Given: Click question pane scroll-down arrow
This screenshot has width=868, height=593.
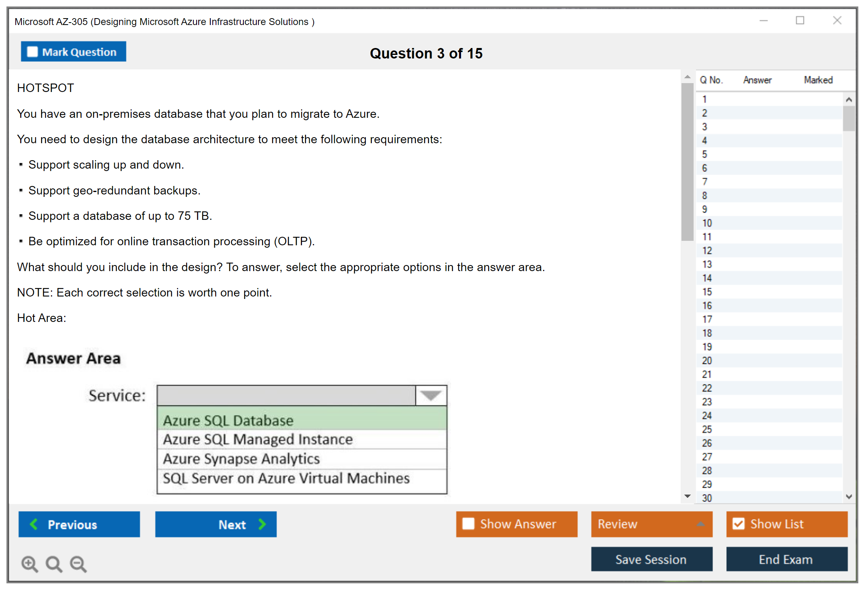Looking at the screenshot, I should (x=687, y=496).
